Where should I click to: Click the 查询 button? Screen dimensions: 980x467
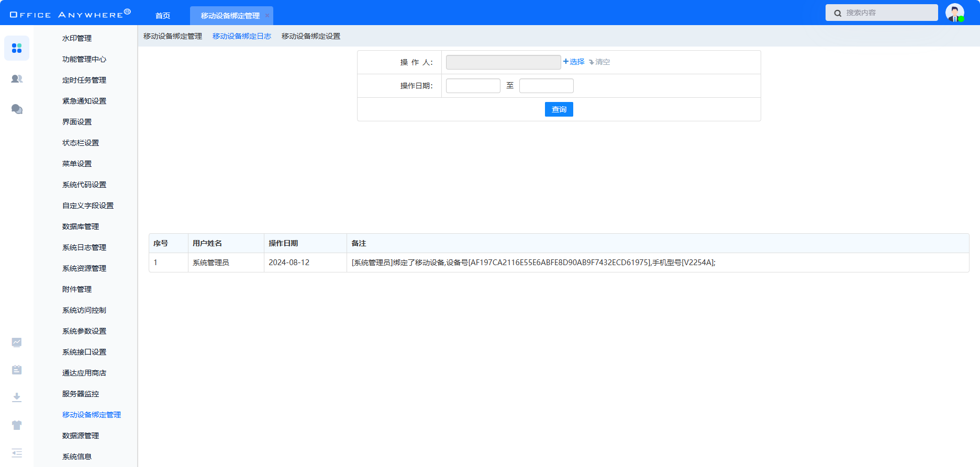[559, 109]
